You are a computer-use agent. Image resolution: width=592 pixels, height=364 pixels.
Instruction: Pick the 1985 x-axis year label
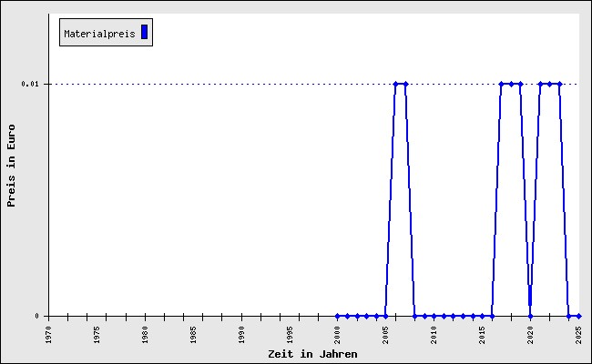point(193,334)
